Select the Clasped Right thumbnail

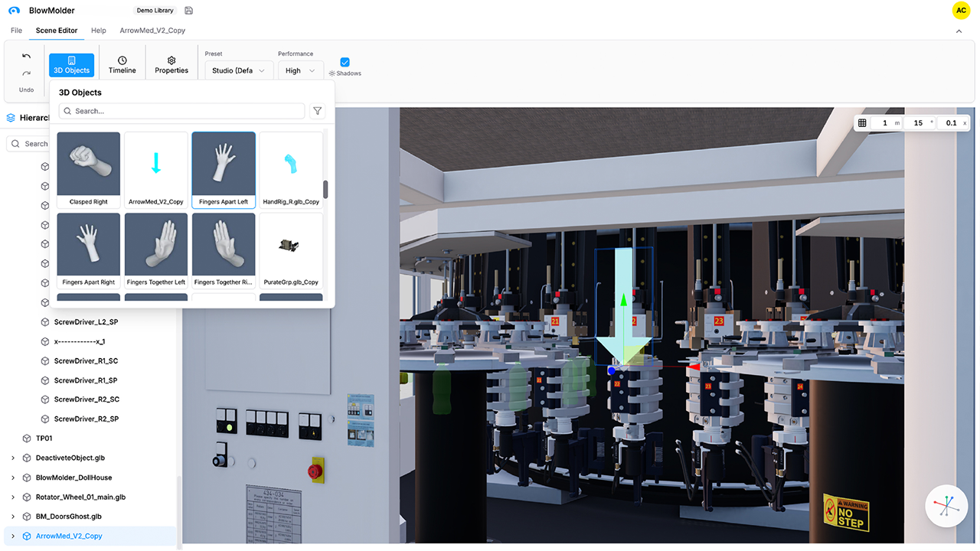(x=89, y=170)
